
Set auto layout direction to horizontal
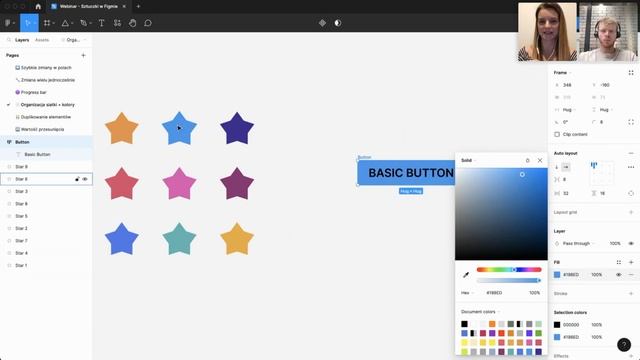566,167
